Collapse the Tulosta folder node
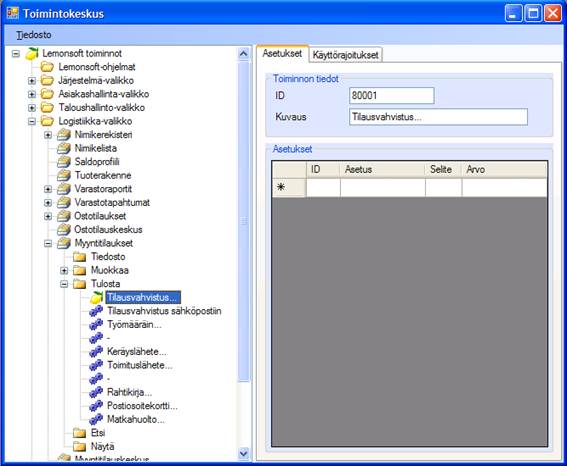This screenshot has height=466, width=567. [x=64, y=284]
